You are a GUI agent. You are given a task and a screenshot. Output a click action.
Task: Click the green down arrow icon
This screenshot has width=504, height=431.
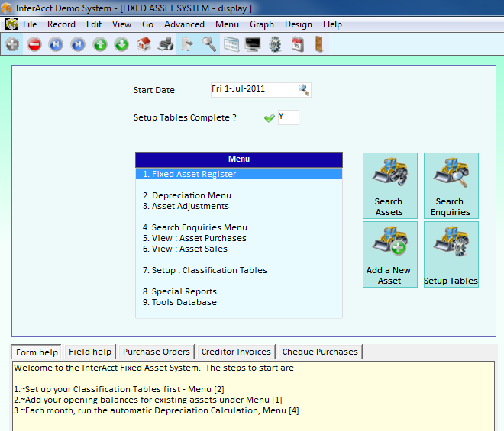[121, 44]
